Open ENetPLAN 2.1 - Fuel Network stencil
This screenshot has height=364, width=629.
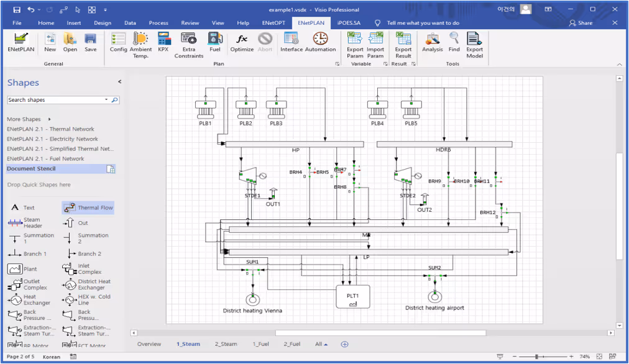[x=45, y=159]
